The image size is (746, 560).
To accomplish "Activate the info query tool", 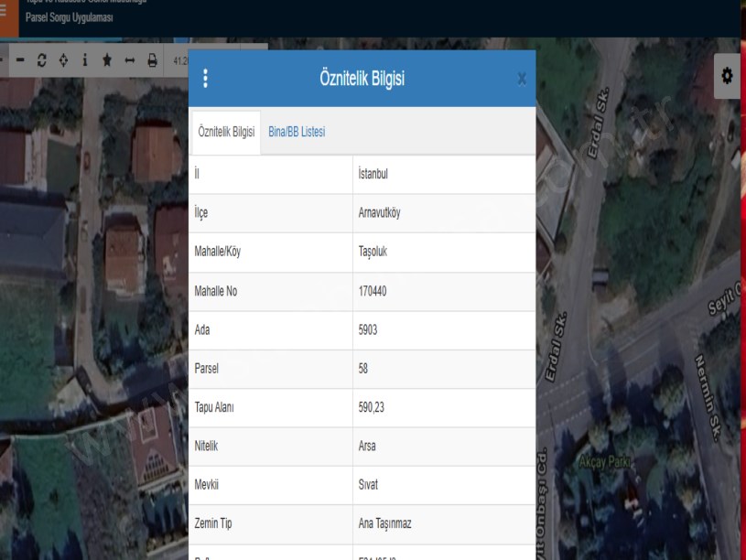I will (85, 60).
